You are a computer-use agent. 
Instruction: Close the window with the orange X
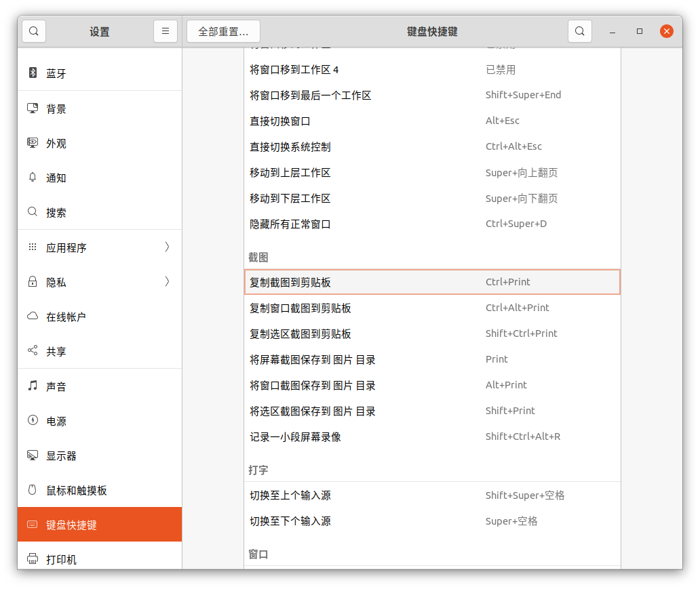coord(667,31)
